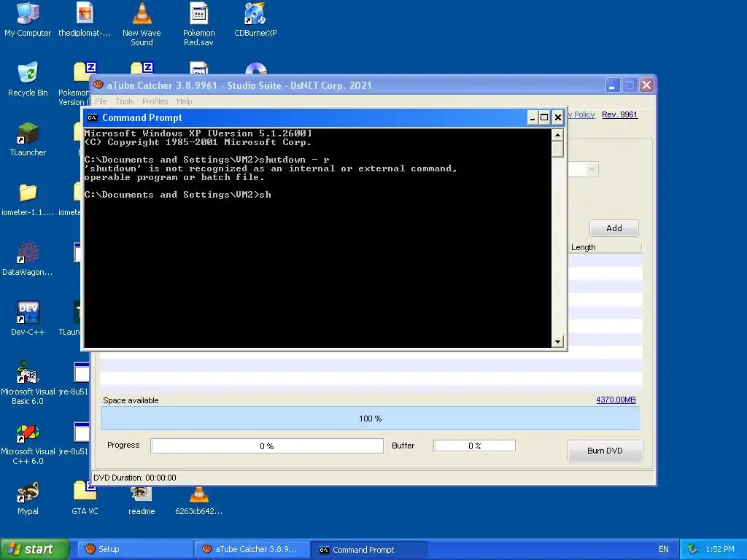
Task: Click the Command Prompt scroll up arrow
Action: coord(557,135)
